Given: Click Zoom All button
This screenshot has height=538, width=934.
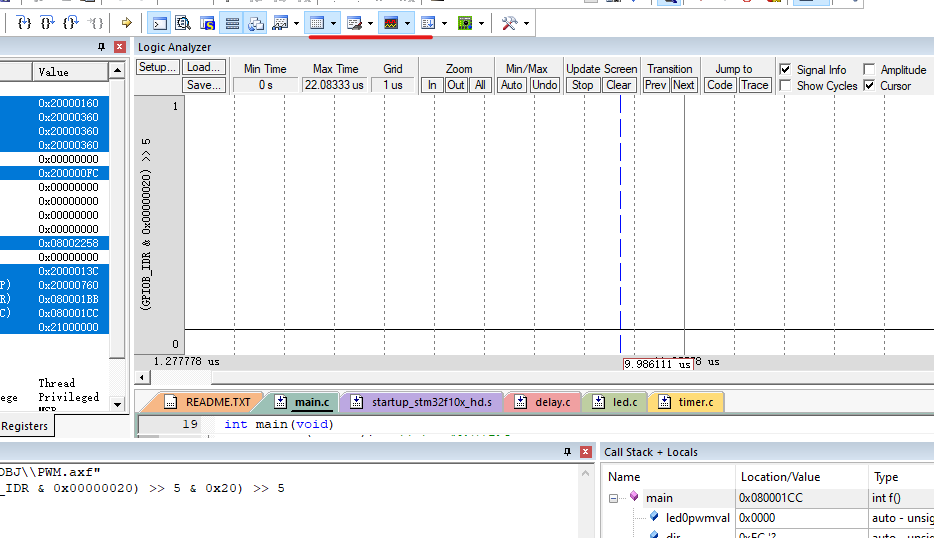Looking at the screenshot, I should [480, 85].
